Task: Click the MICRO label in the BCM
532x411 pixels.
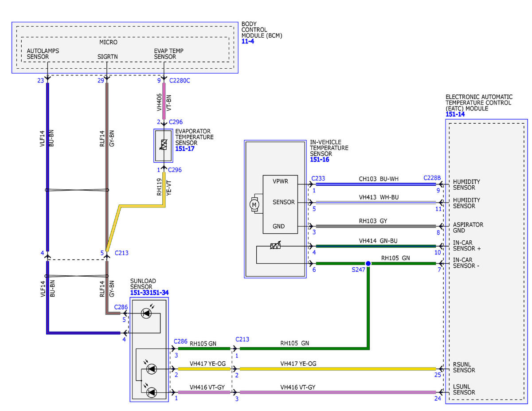Action: (108, 42)
